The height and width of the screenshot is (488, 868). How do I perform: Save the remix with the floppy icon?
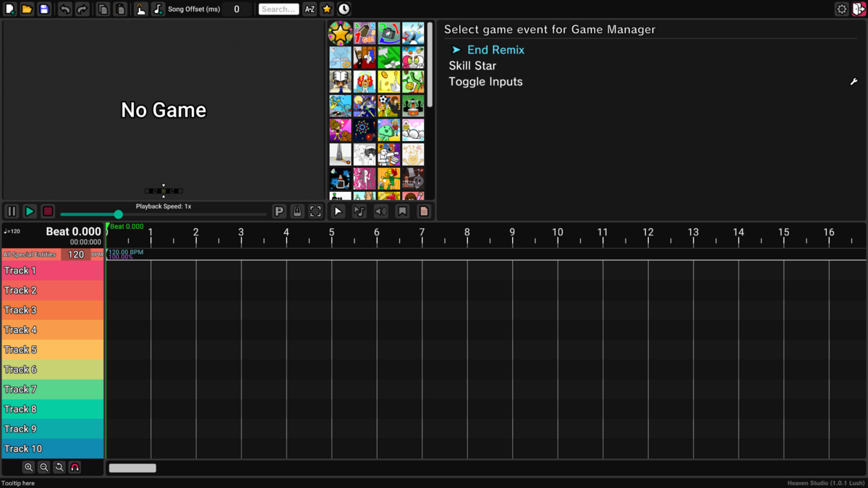tap(44, 9)
